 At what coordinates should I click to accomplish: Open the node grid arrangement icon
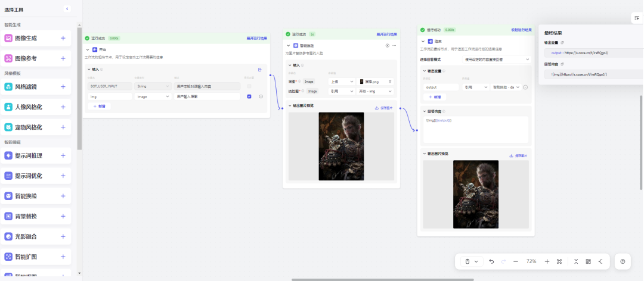(588, 261)
